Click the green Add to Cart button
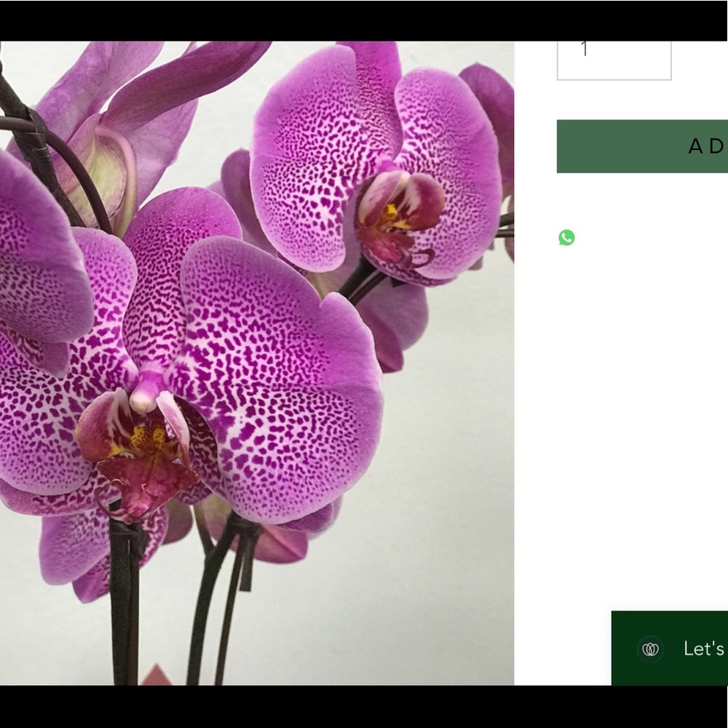 pyautogui.click(x=642, y=146)
